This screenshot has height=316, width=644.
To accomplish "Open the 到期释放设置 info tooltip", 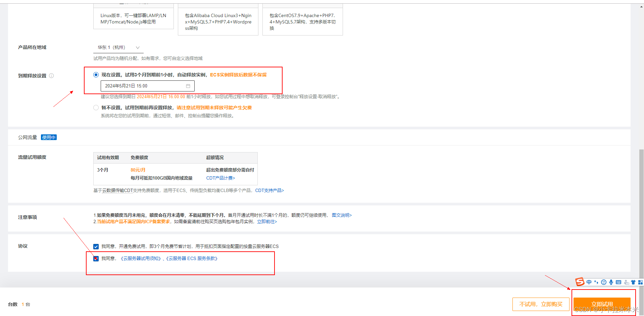I will pos(51,76).
